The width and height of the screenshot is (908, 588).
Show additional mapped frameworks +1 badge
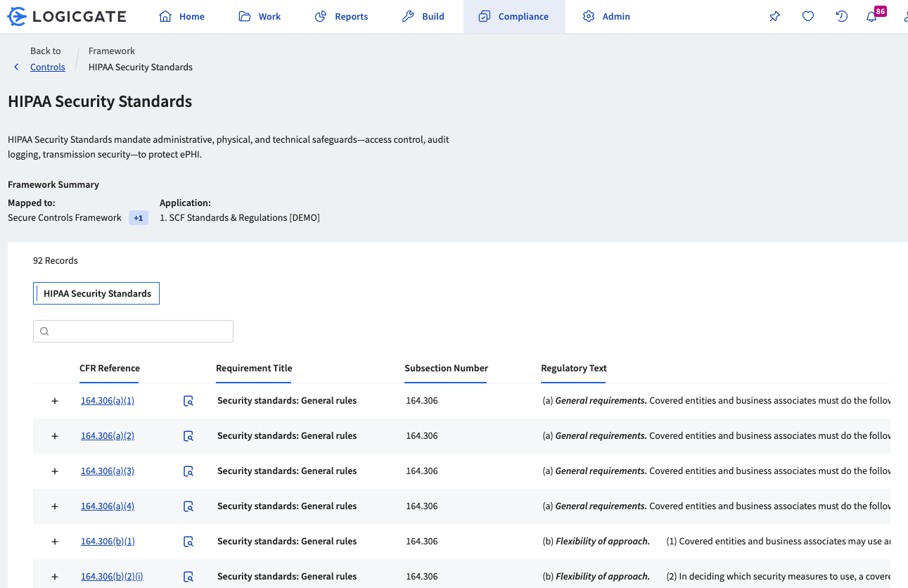tap(139, 218)
